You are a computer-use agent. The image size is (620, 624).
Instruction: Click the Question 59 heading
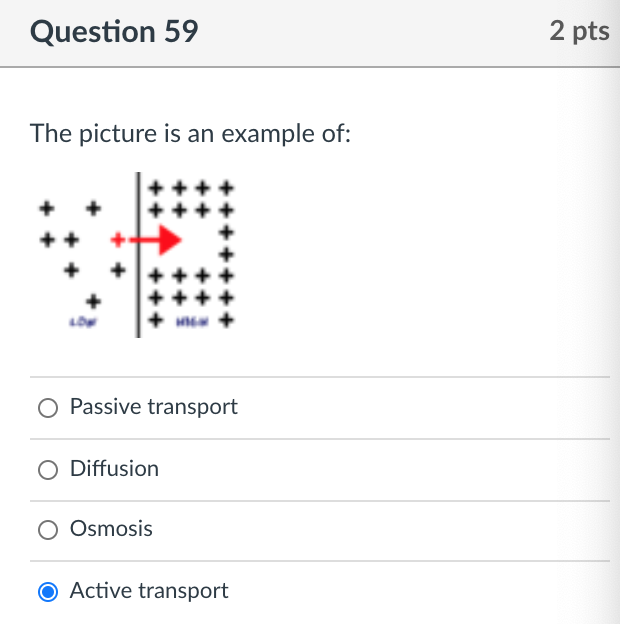click(x=114, y=32)
